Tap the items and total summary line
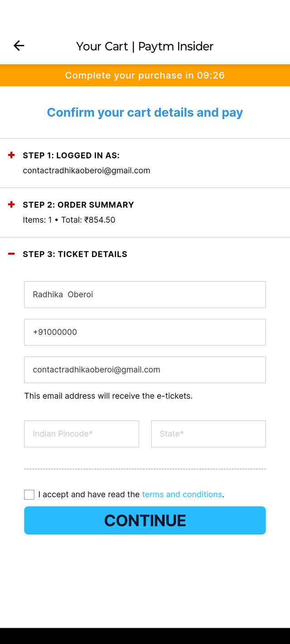290x644 pixels. click(x=69, y=220)
